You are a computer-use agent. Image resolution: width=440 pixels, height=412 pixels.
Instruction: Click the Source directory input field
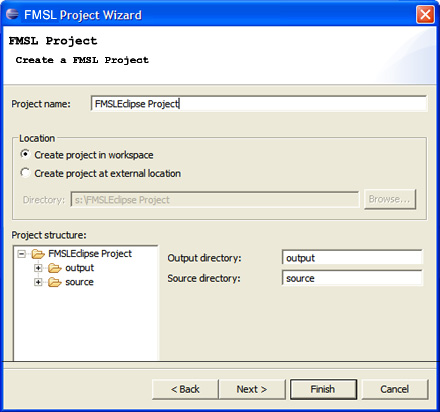click(x=352, y=278)
